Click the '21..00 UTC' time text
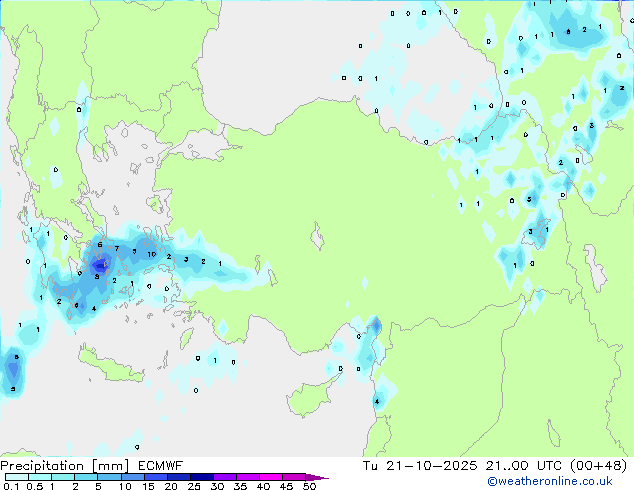This screenshot has width=634, height=490. tap(524, 466)
